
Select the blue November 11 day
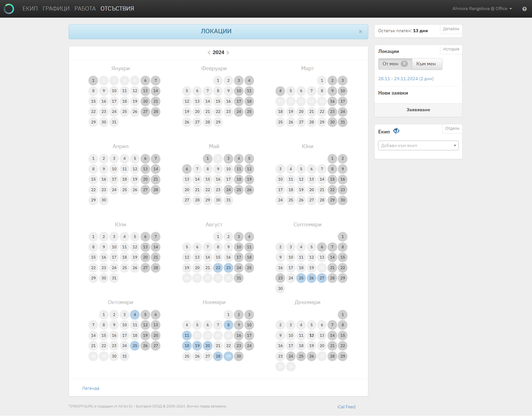(187, 335)
